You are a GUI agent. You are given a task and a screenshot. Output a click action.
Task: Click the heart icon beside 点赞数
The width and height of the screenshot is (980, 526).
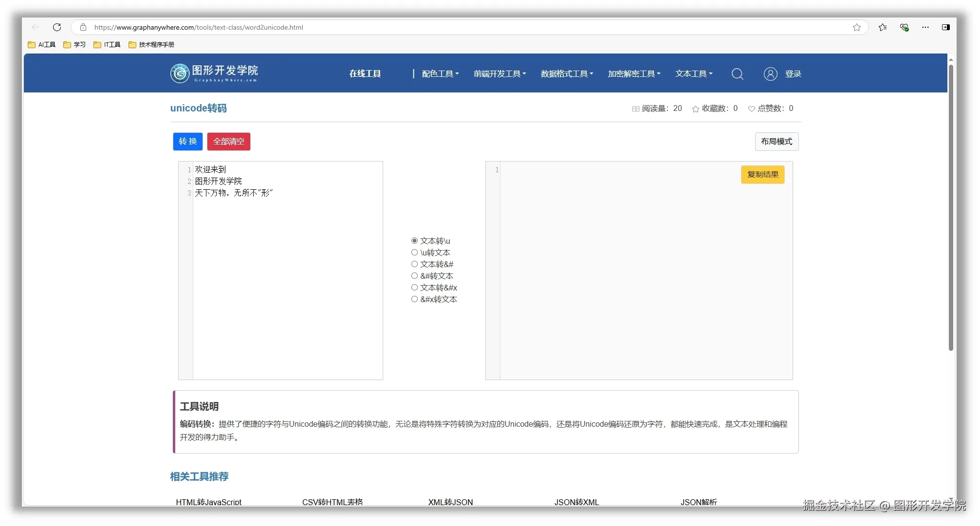(751, 109)
